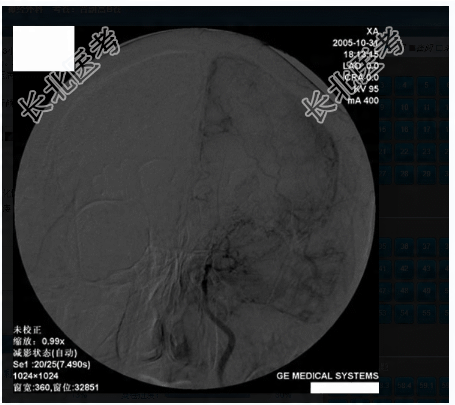Choose question 36 tile
This screenshot has height=405, width=455.
[x=404, y=246]
